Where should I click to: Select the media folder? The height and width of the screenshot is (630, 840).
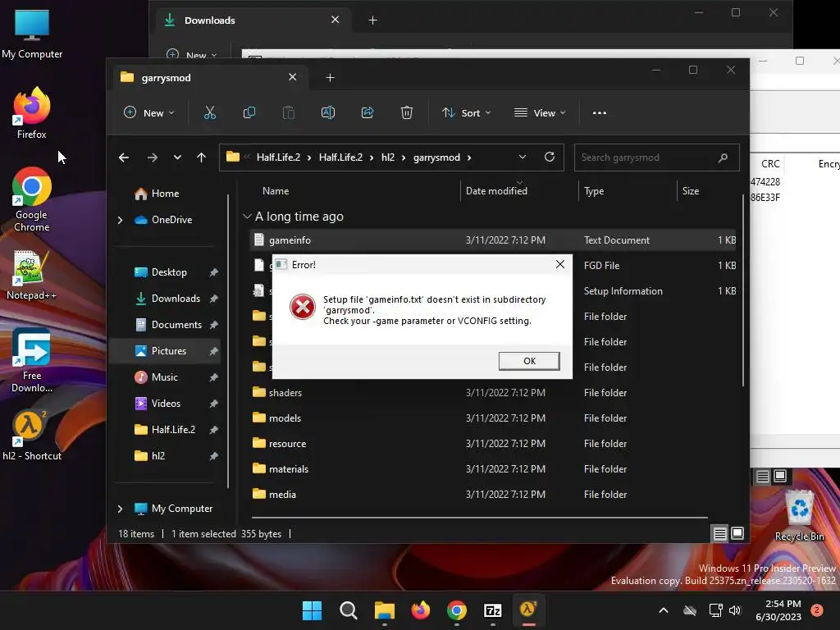pos(493,495)
